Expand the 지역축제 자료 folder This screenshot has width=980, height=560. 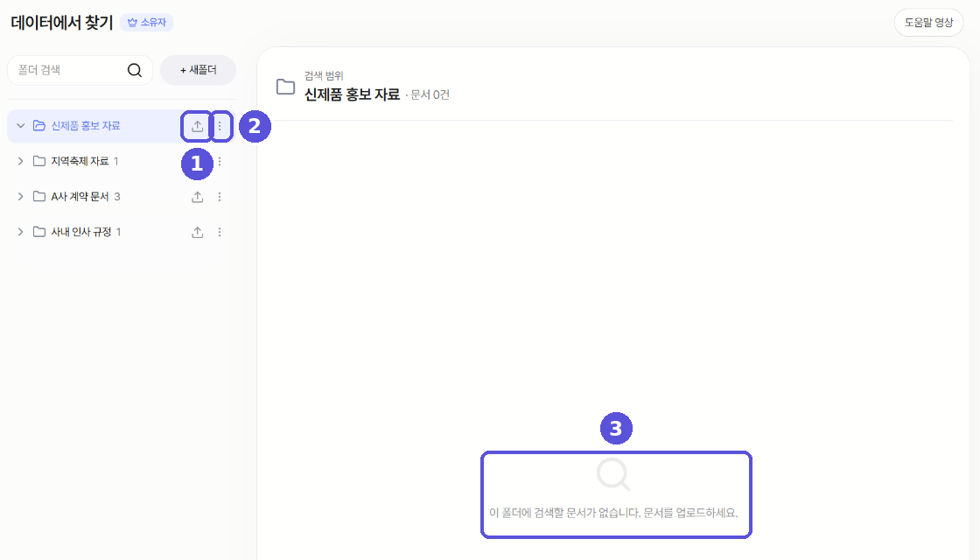coord(21,161)
